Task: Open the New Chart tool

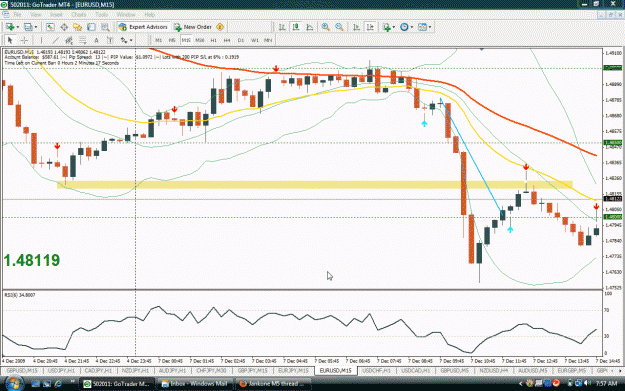Action: coord(10,27)
